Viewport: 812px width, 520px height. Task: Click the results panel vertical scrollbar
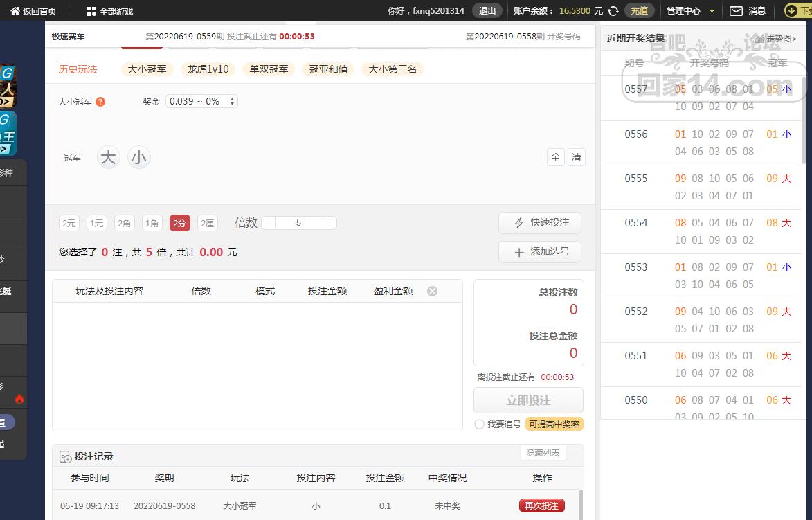tap(804, 119)
